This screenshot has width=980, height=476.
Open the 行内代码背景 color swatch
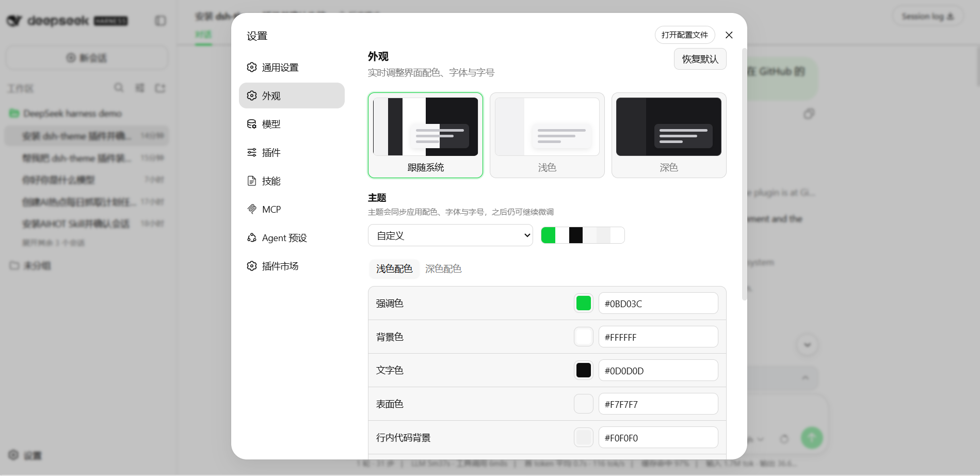(584, 437)
